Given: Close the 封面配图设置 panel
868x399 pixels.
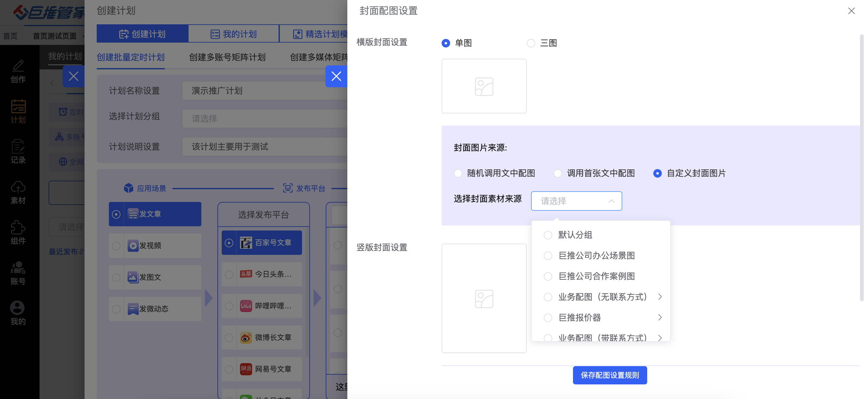Looking at the screenshot, I should 851,11.
